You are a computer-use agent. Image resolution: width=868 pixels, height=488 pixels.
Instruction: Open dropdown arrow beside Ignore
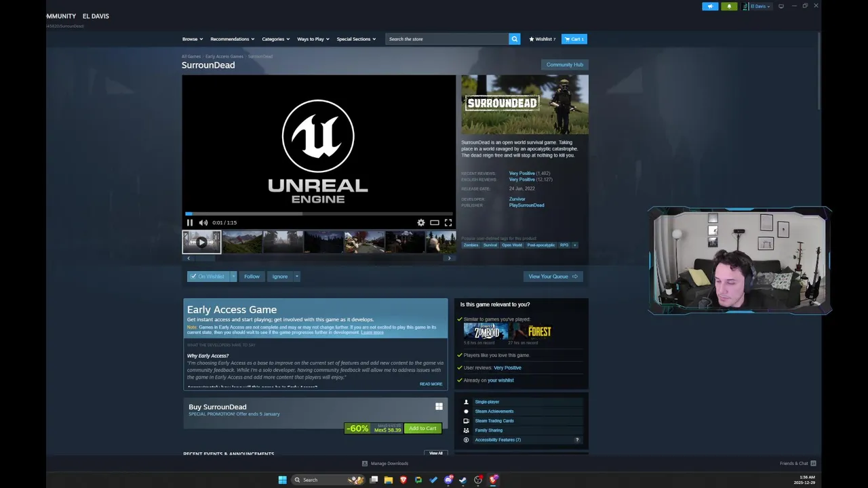point(296,277)
